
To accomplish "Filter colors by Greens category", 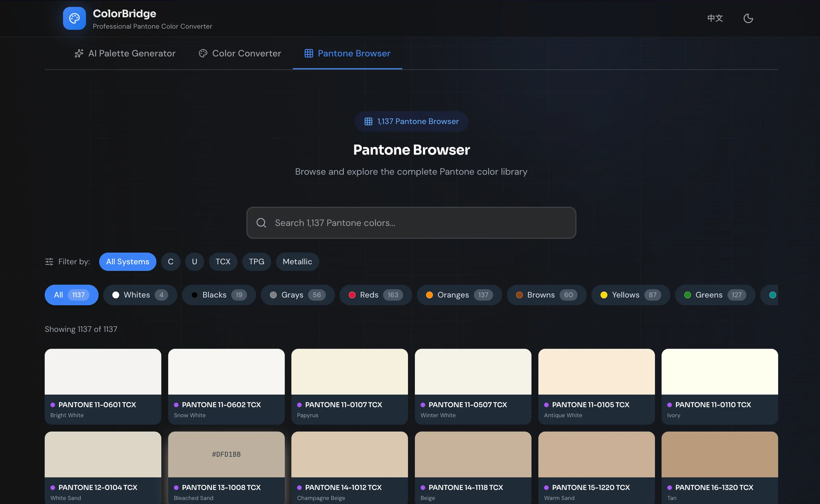I will (x=715, y=295).
